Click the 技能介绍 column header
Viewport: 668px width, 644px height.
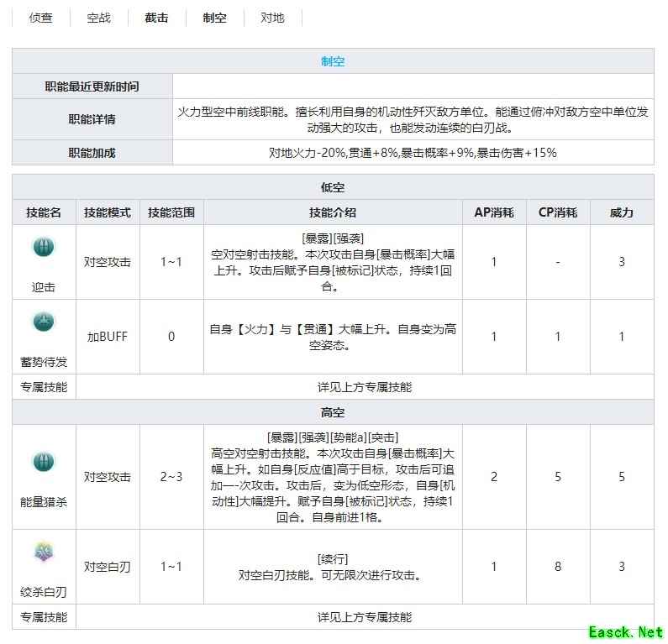(333, 212)
